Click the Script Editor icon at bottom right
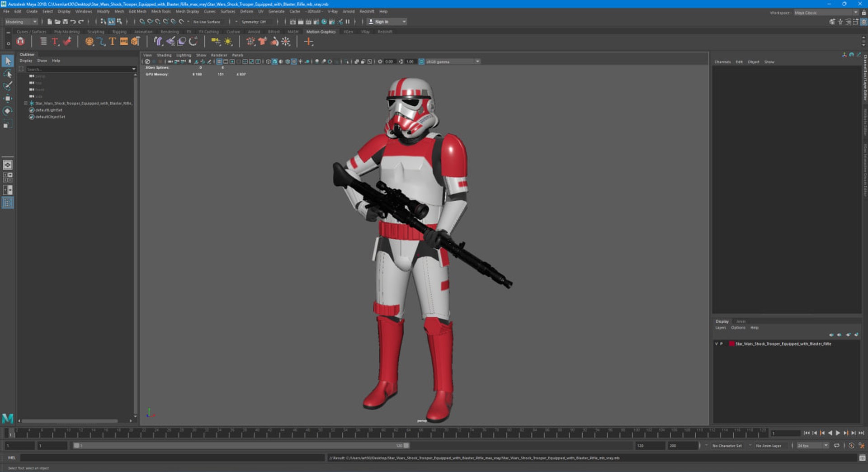Viewport: 868px width, 472px height. pyautogui.click(x=862, y=458)
